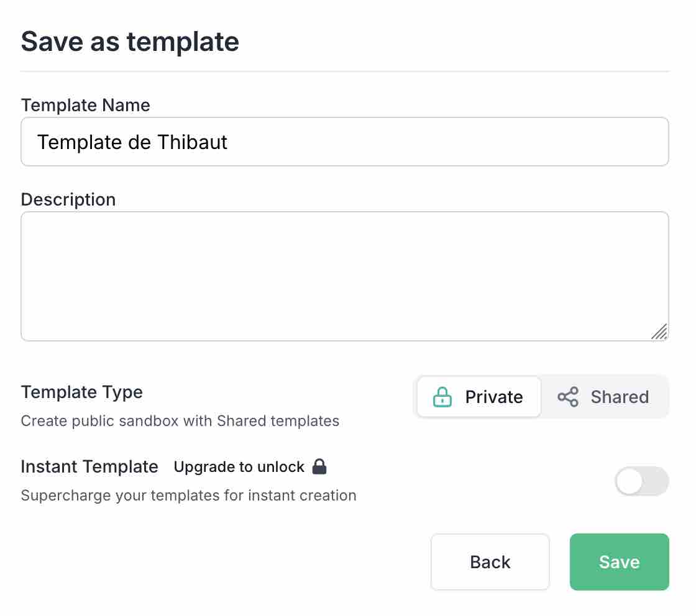Image resolution: width=696 pixels, height=616 pixels.
Task: Click the Back button
Action: [490, 561]
